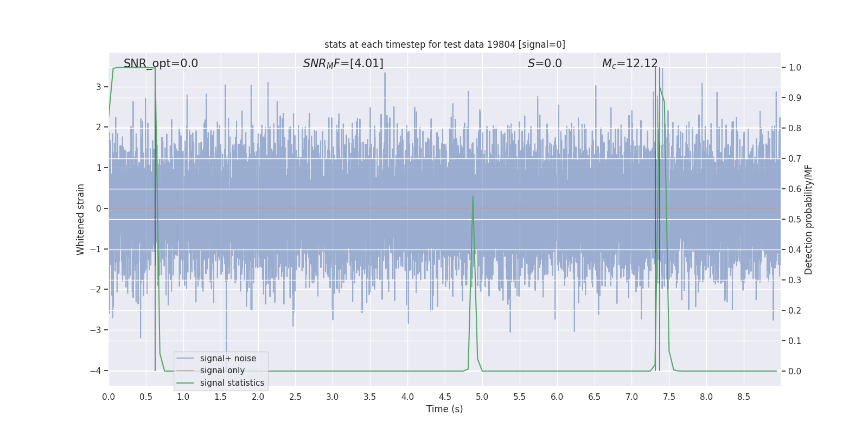Click the S=0.0 annotation text

click(545, 63)
